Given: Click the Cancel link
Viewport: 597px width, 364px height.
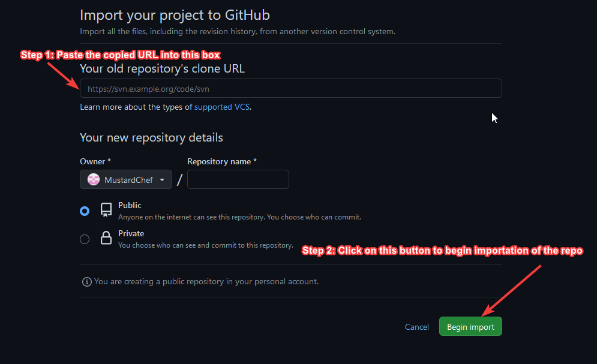Looking at the screenshot, I should tap(417, 327).
